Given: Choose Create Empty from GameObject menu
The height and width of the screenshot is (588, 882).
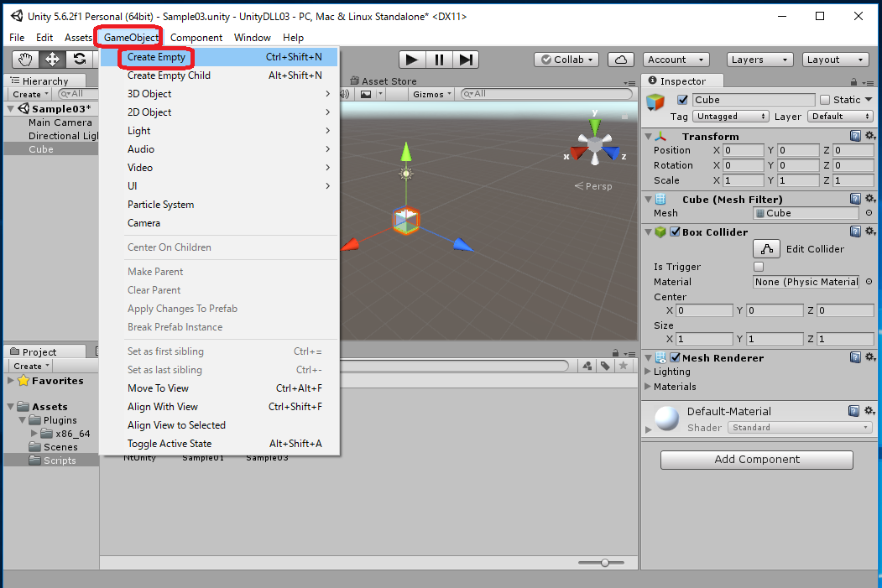Looking at the screenshot, I should (x=156, y=57).
